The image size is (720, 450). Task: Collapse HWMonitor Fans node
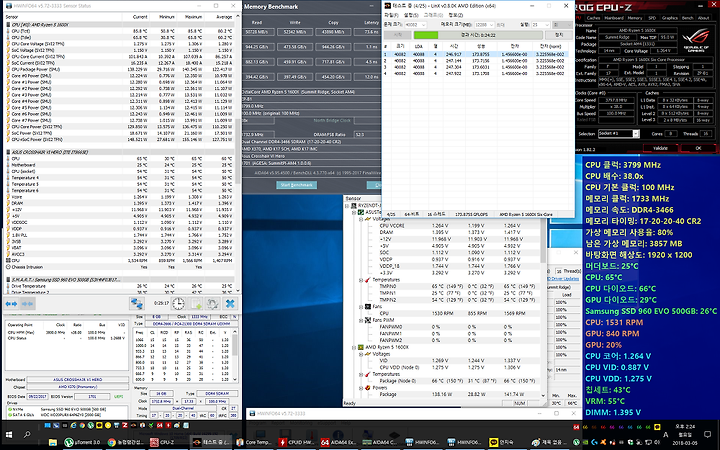361,306
